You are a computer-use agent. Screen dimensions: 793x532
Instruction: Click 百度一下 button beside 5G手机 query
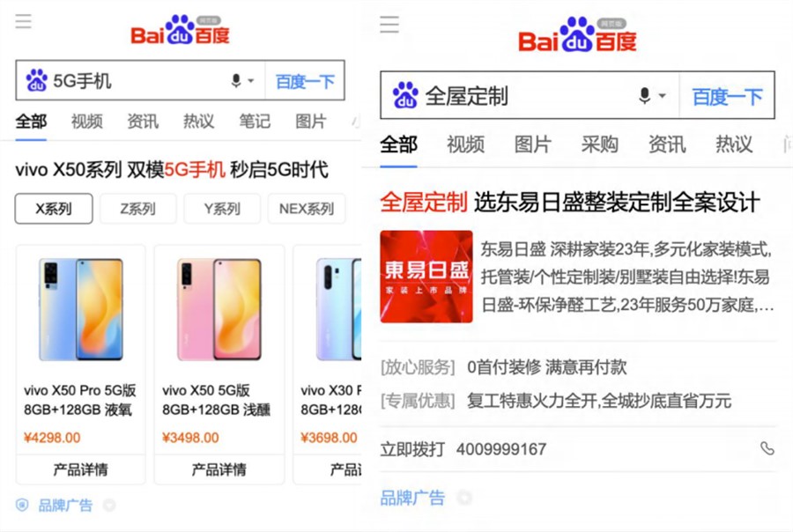pyautogui.click(x=305, y=81)
